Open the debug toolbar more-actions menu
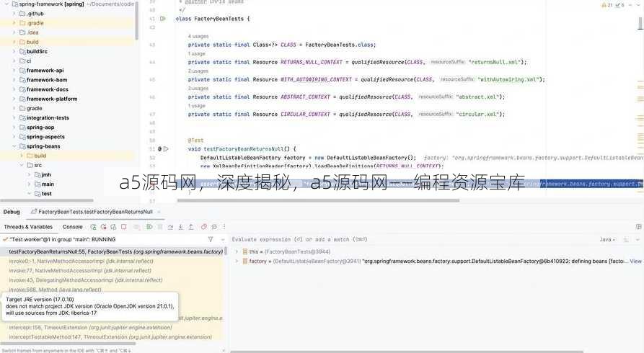The image size is (644, 353). click(x=224, y=227)
